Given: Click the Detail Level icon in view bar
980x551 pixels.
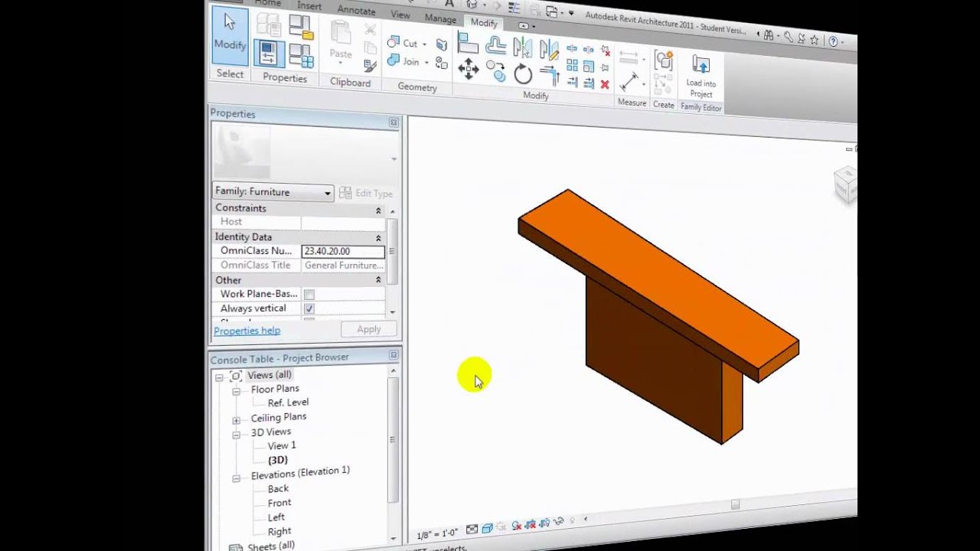Looking at the screenshot, I should click(x=472, y=529).
